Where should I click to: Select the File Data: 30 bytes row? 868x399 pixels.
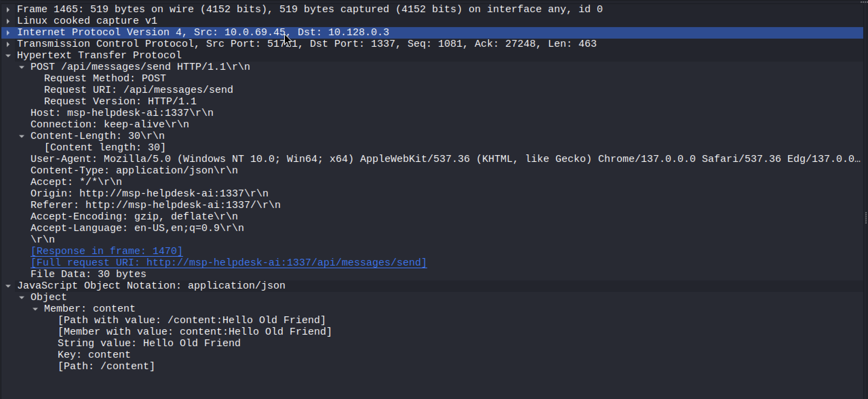[x=88, y=274]
